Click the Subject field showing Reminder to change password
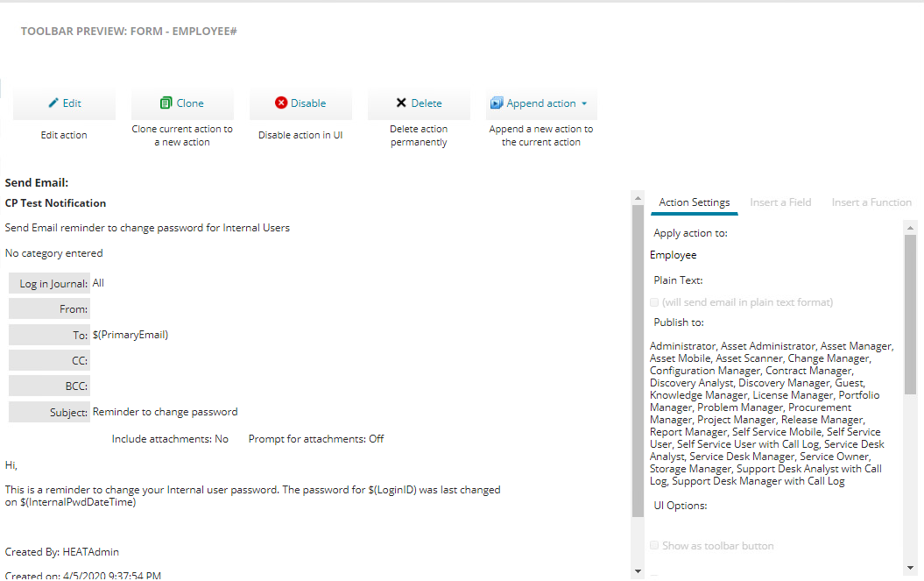 [x=168, y=411]
